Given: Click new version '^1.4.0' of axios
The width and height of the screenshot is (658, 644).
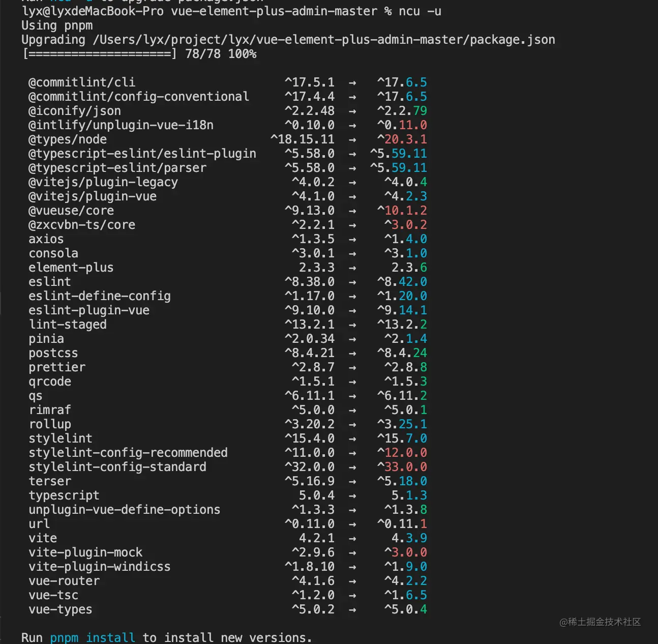Looking at the screenshot, I should point(406,239).
